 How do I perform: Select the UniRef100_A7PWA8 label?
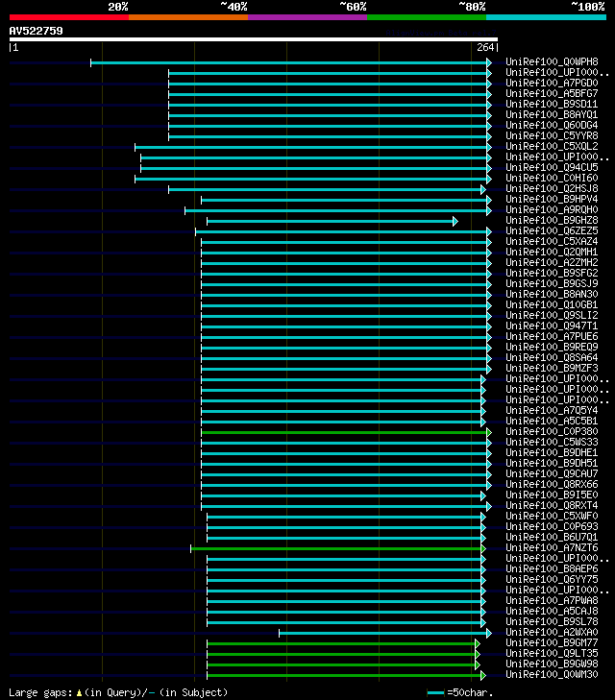click(552, 600)
